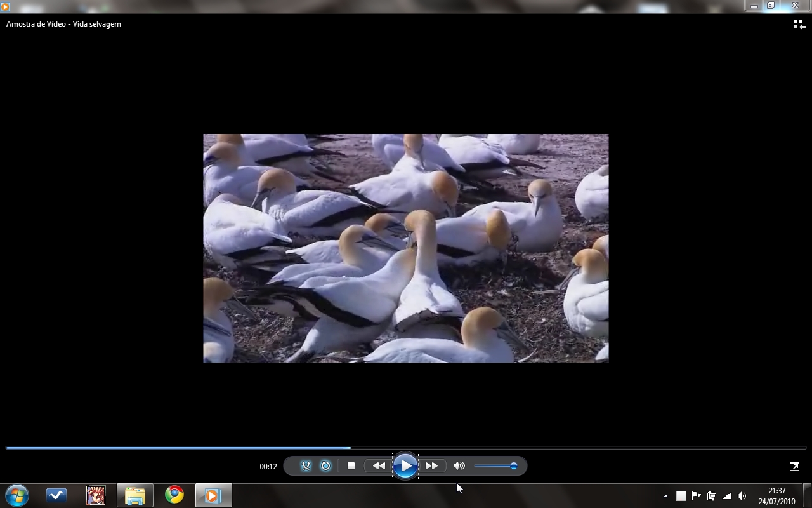This screenshot has height=508, width=812.
Task: Click the video seek progress bar
Action: pos(406,448)
